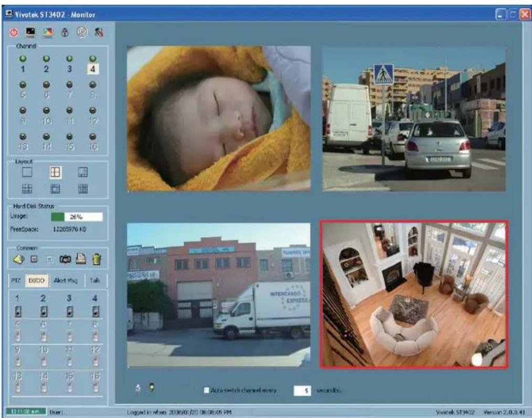Click the faint icon left of bulb
The height and width of the screenshot is (418, 532).
pyautogui.click(x=138, y=388)
